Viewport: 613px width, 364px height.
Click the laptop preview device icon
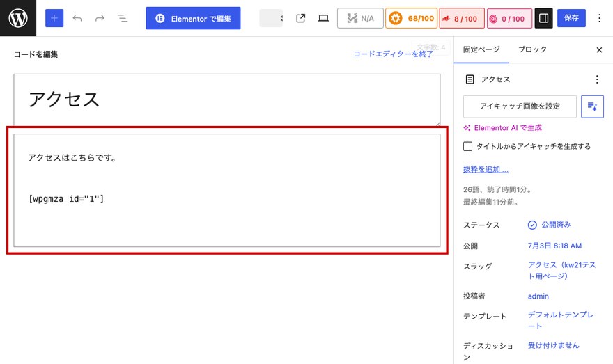[323, 18]
